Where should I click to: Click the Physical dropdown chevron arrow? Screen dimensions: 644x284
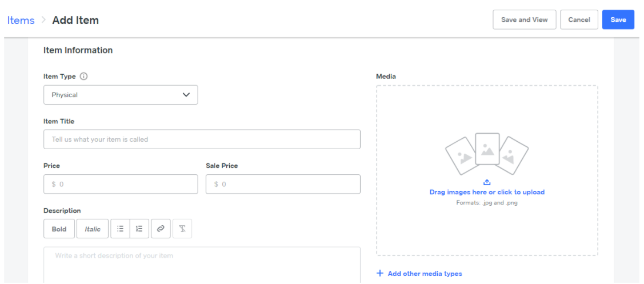186,95
